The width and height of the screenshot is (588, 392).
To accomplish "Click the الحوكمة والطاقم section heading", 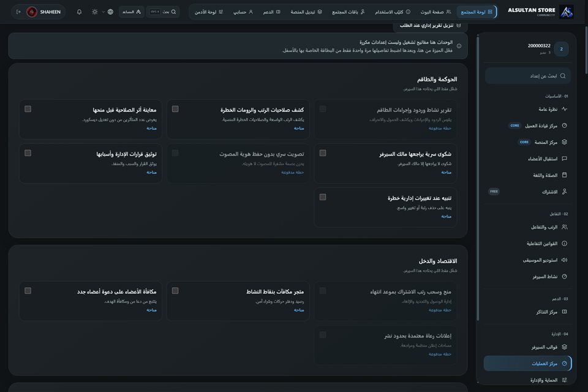I will pos(437,79).
